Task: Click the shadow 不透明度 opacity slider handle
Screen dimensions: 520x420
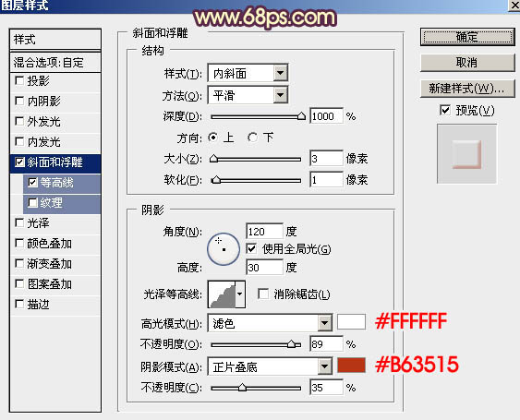Action: click(x=242, y=387)
